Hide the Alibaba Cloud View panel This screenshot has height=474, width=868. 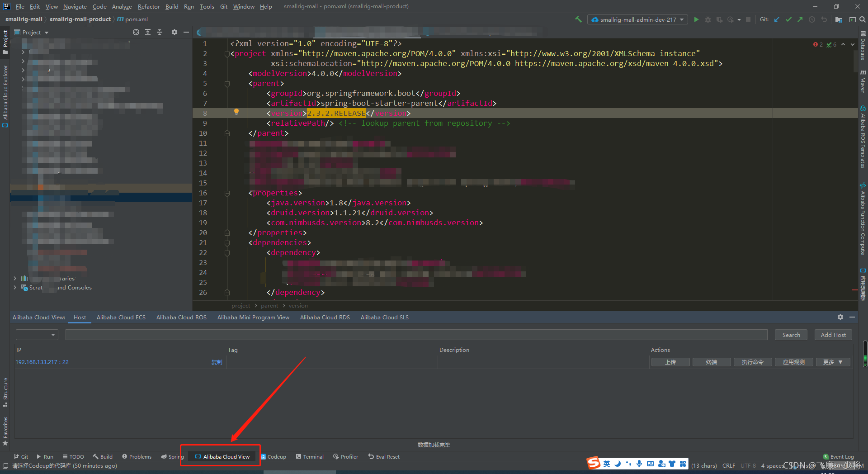pyautogui.click(x=852, y=317)
